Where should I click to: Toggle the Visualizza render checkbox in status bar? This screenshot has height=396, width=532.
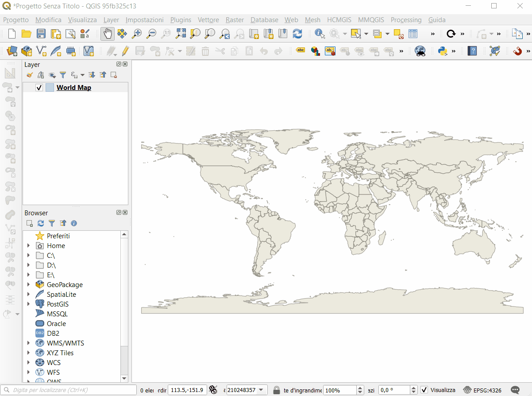[x=424, y=390]
